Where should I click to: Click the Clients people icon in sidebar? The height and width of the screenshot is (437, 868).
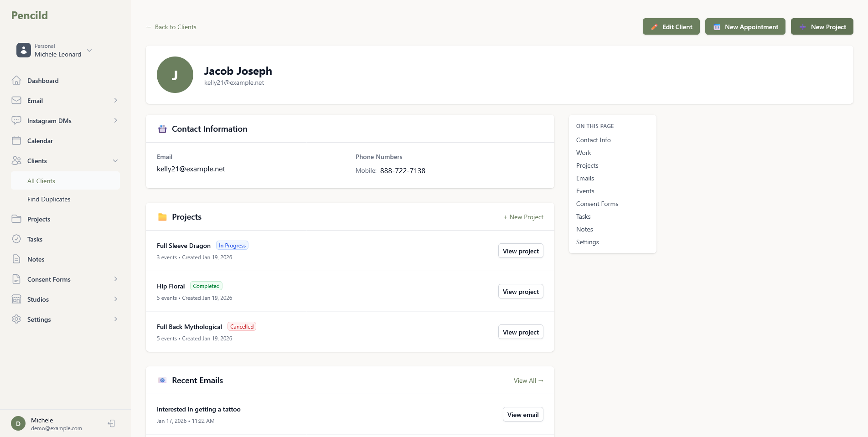point(16,160)
